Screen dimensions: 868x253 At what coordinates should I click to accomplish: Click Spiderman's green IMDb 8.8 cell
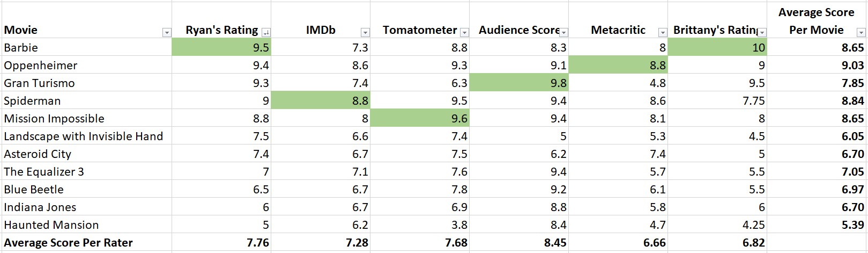(x=321, y=100)
